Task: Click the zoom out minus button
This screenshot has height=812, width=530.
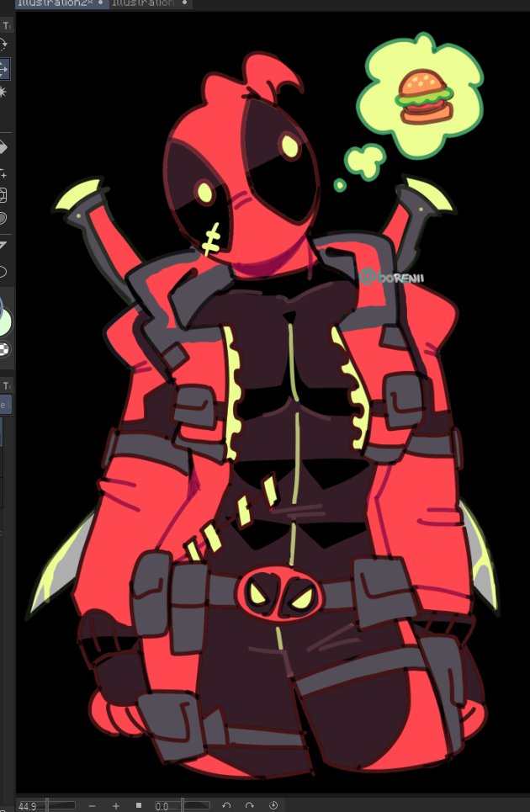Action: tap(91, 806)
